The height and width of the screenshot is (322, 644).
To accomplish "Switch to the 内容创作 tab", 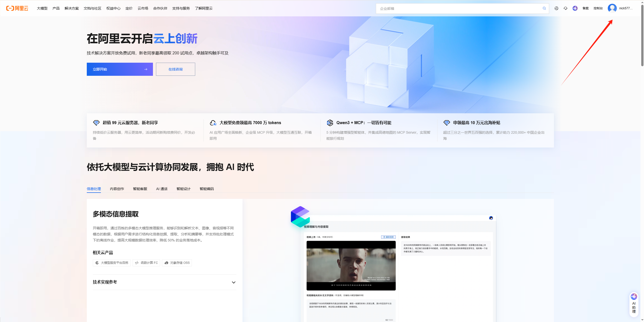I will coord(117,189).
